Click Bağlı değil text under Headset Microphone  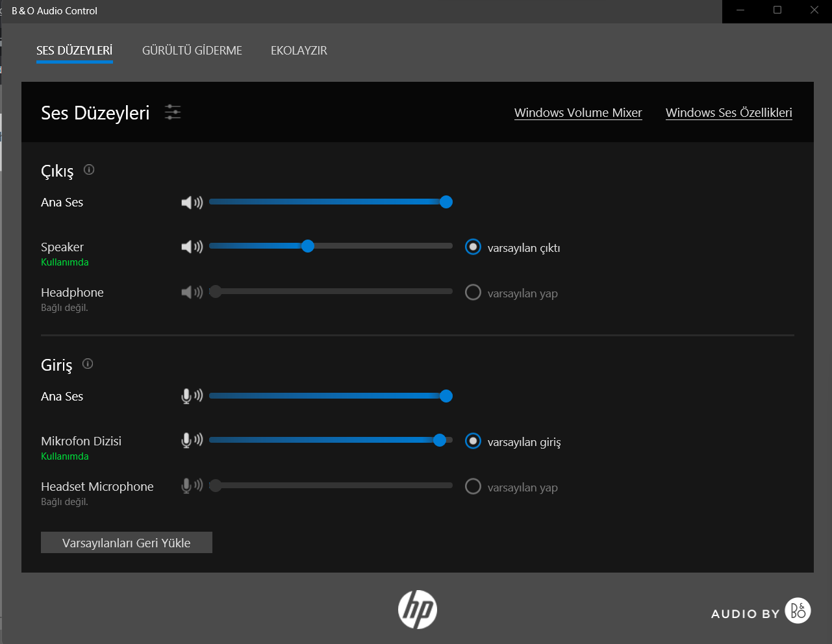(x=64, y=502)
